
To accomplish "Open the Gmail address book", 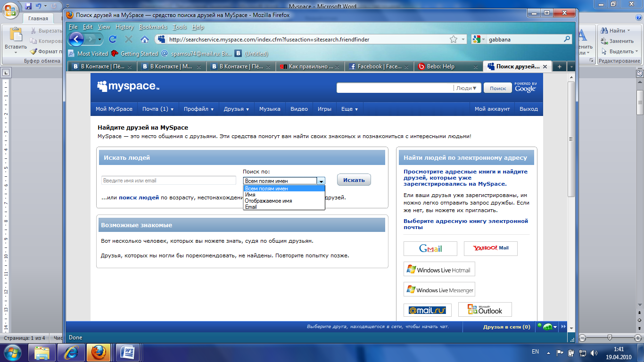I will [x=430, y=248].
